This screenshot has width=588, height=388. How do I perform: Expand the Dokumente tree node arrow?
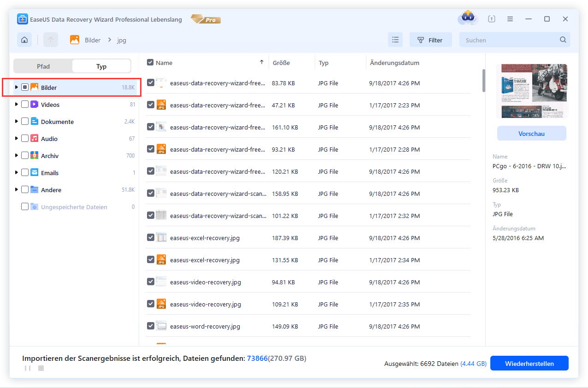pos(16,122)
